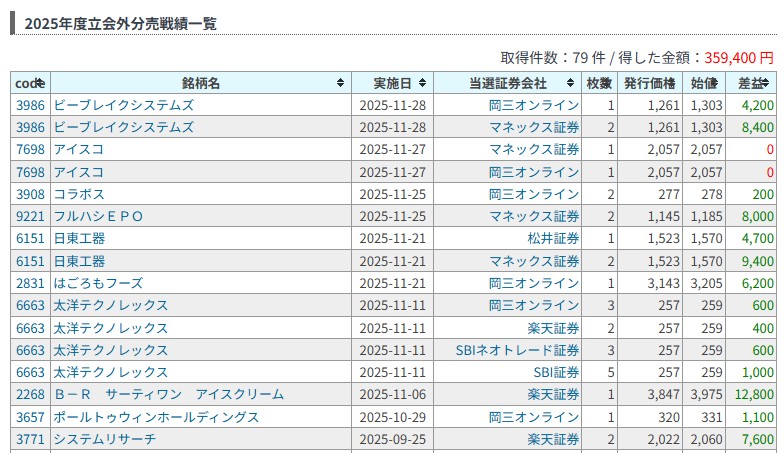
Task: Click the sort arrows in the 銘柄名 column header
Action: tap(341, 83)
